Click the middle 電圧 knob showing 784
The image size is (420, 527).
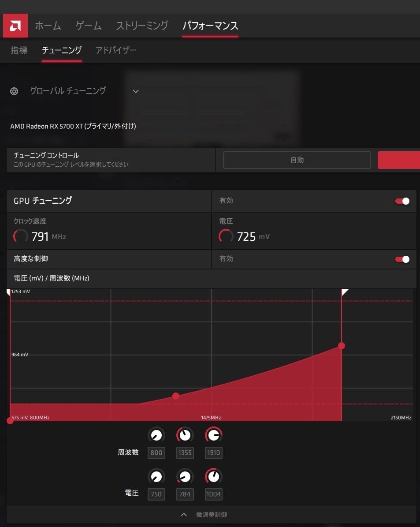point(185,476)
